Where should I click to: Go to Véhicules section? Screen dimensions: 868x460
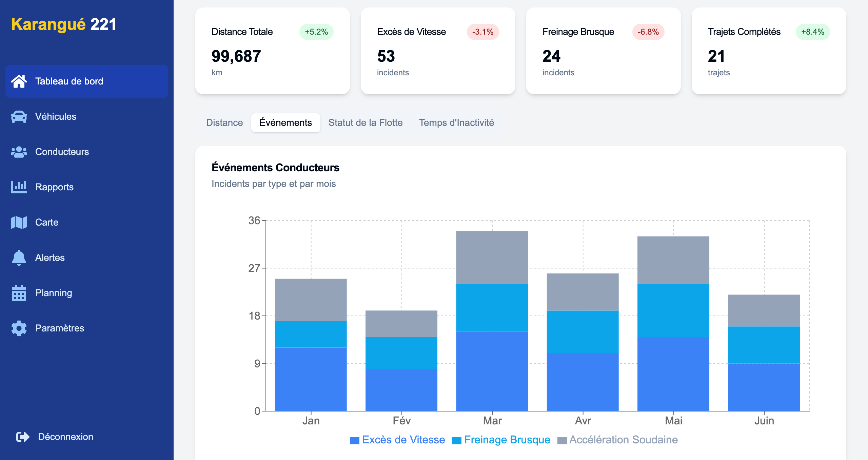click(x=87, y=117)
